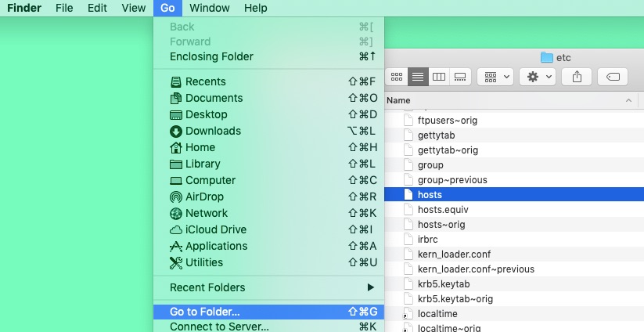Viewport: 644px width, 332px height.
Task: Choose Downloads in the Go menu
Action: (213, 131)
